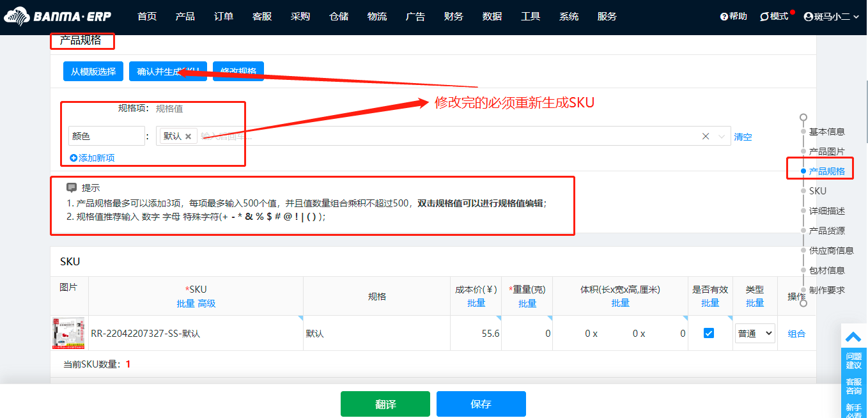The width and height of the screenshot is (868, 418).
Task: Jump to 制作要求 section anchor
Action: pos(827,290)
